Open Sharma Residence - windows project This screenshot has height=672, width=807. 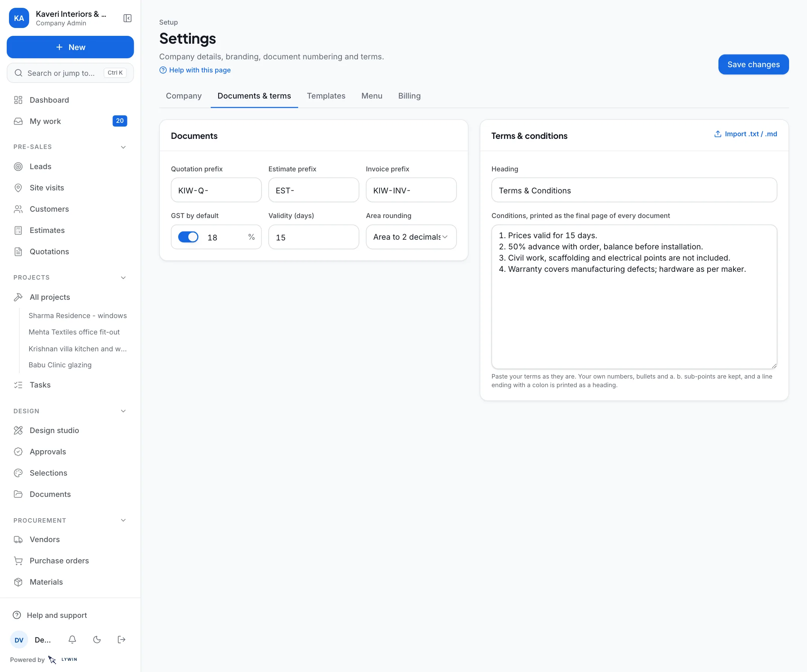pos(78,315)
